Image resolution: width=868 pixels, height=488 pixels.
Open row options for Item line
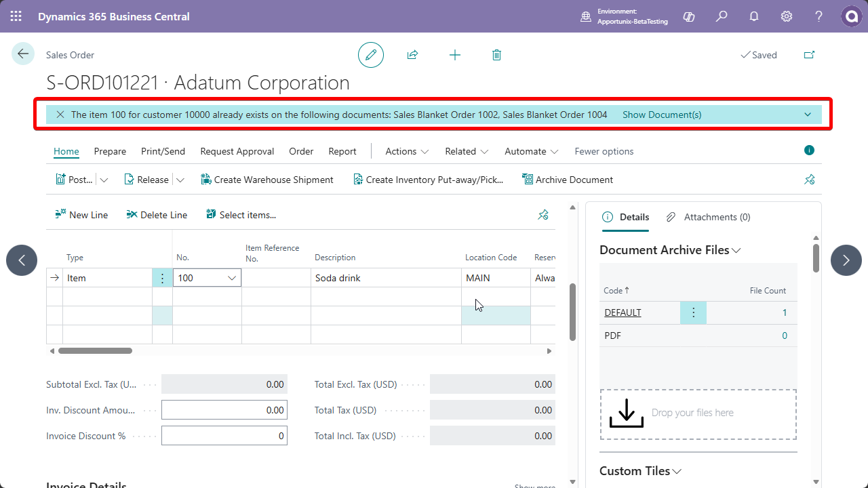pyautogui.click(x=162, y=278)
